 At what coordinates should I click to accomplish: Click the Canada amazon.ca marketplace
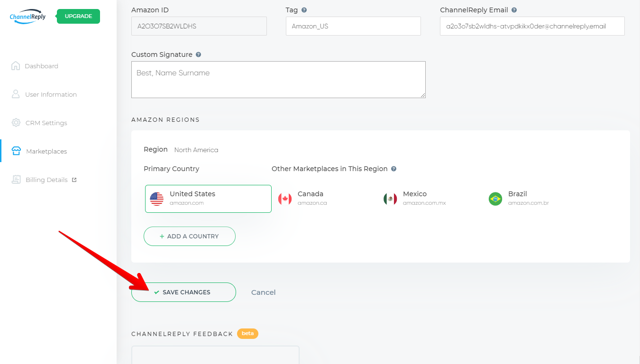[x=303, y=199]
